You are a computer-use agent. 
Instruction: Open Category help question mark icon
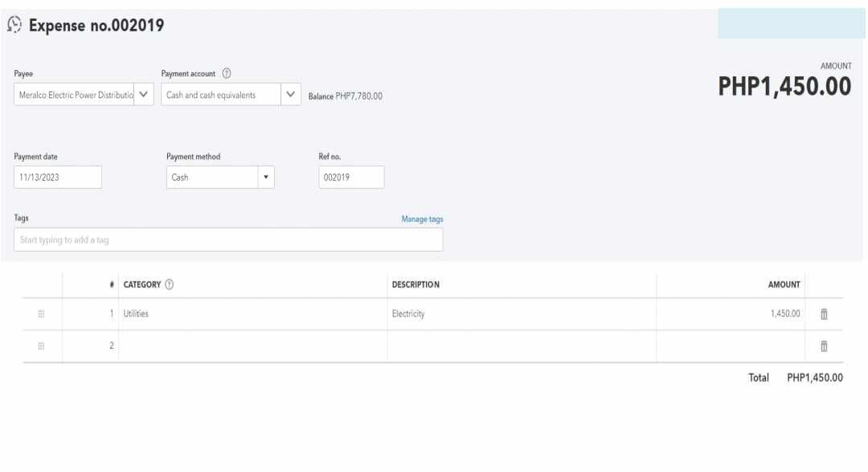[170, 284]
